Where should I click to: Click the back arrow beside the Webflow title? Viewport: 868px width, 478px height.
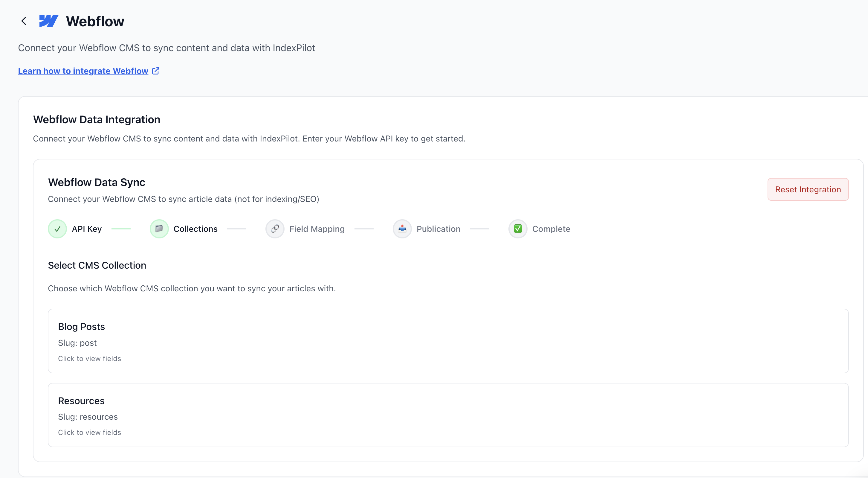tap(24, 21)
